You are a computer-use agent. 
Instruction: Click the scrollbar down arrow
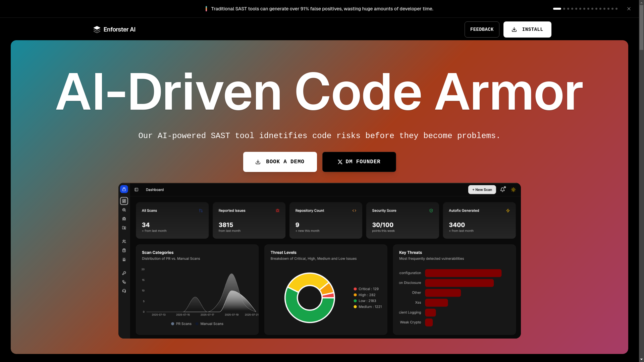641,359
